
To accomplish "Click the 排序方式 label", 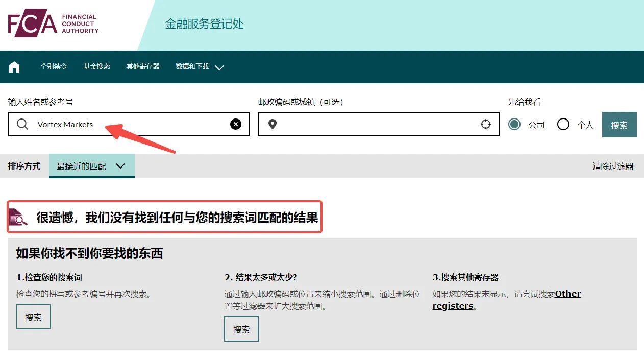I will (x=24, y=166).
